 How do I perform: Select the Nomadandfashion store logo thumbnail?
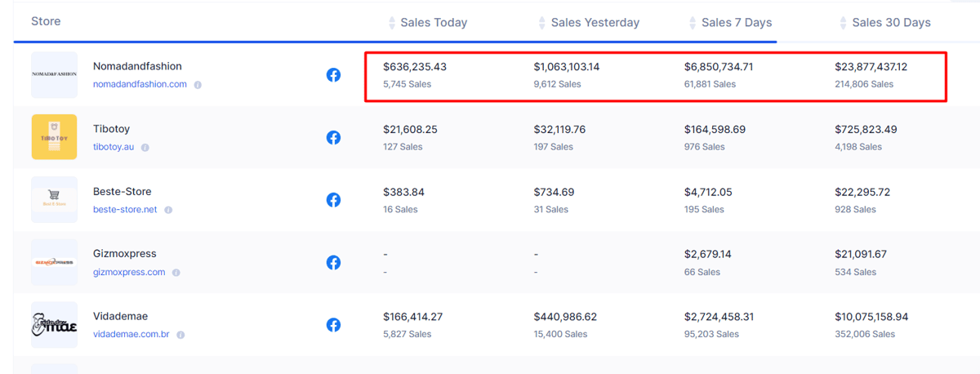point(54,74)
